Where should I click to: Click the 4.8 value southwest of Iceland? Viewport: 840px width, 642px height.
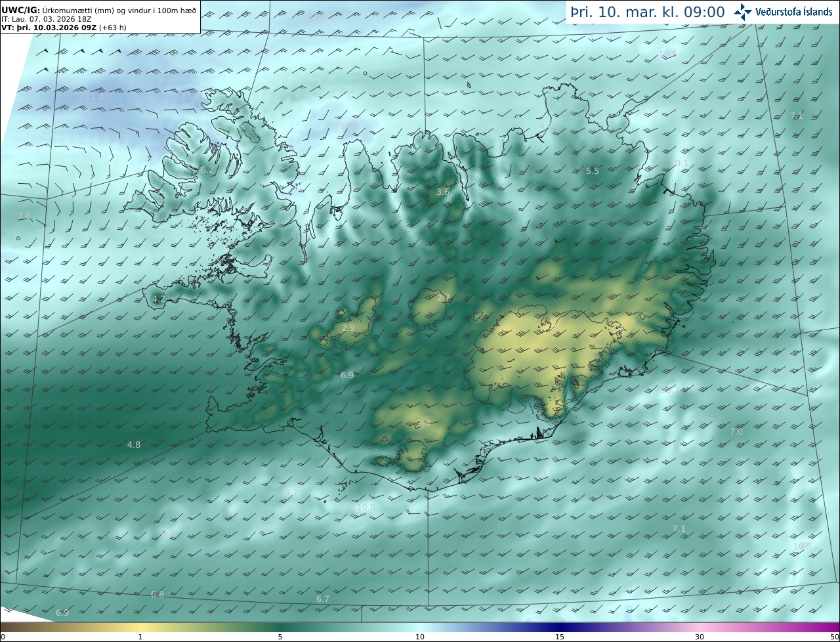coord(134,444)
